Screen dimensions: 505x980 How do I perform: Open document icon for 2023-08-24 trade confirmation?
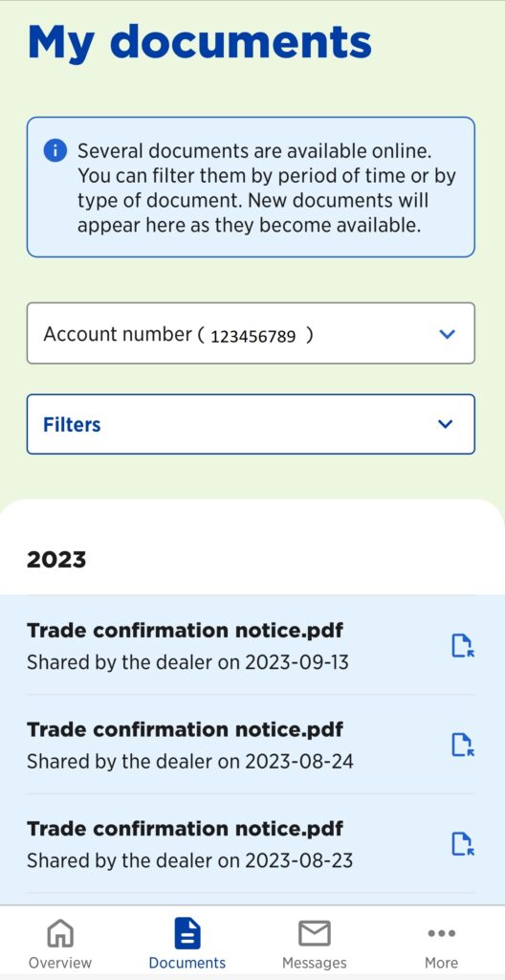click(463, 745)
